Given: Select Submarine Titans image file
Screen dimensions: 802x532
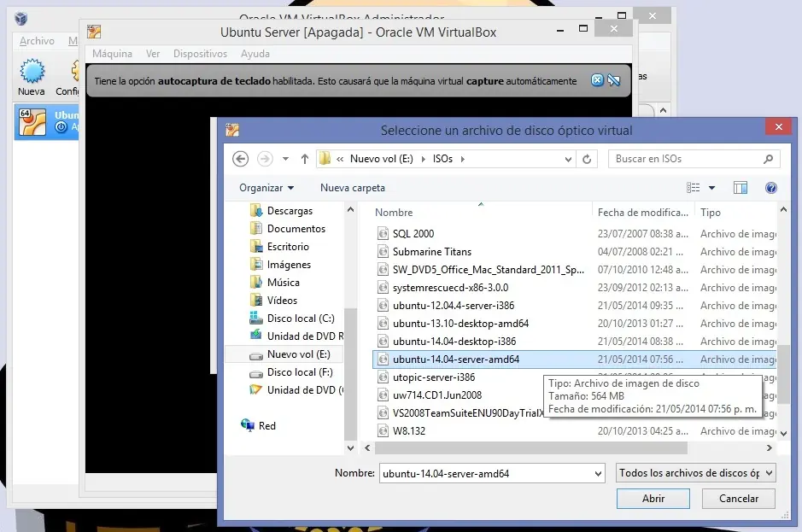Looking at the screenshot, I should (431, 252).
